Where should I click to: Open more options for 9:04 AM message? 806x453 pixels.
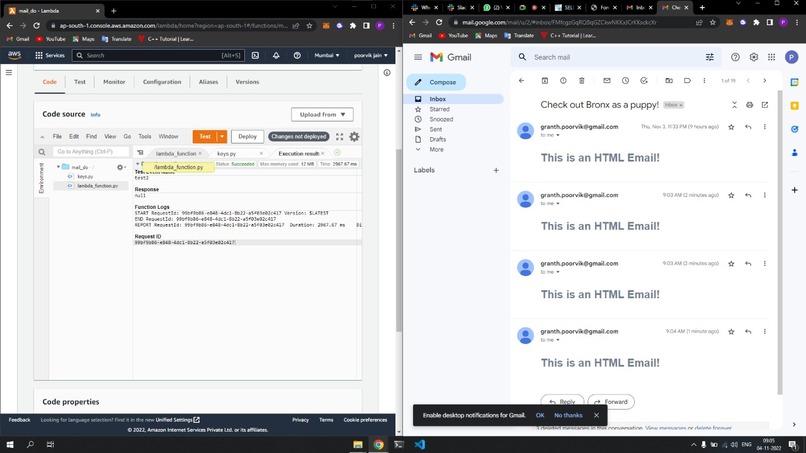[x=764, y=332]
